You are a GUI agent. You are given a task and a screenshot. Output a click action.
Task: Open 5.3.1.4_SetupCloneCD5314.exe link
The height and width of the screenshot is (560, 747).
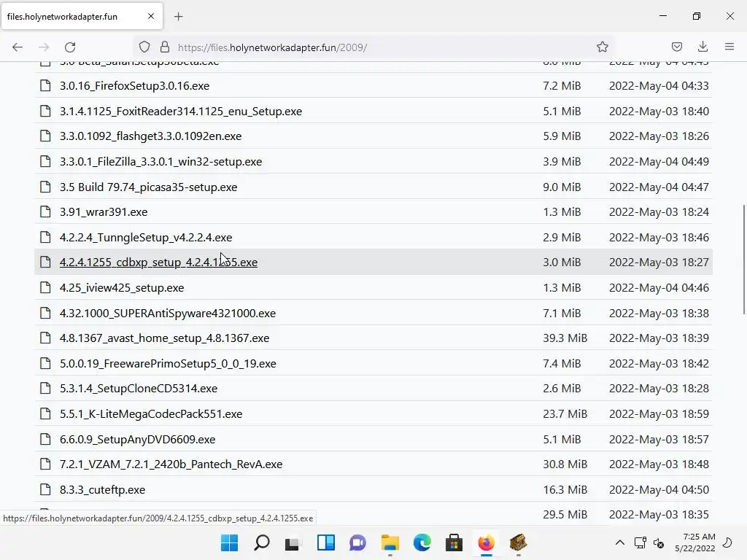138,388
